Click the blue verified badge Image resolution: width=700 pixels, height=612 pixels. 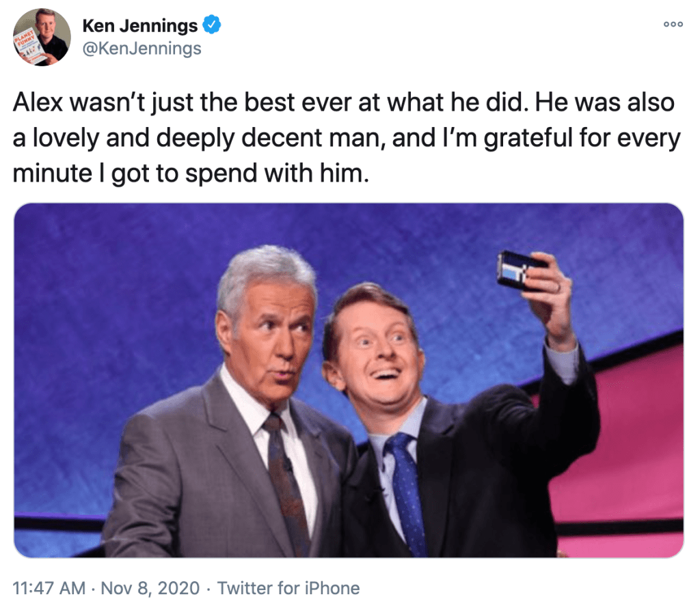[213, 26]
